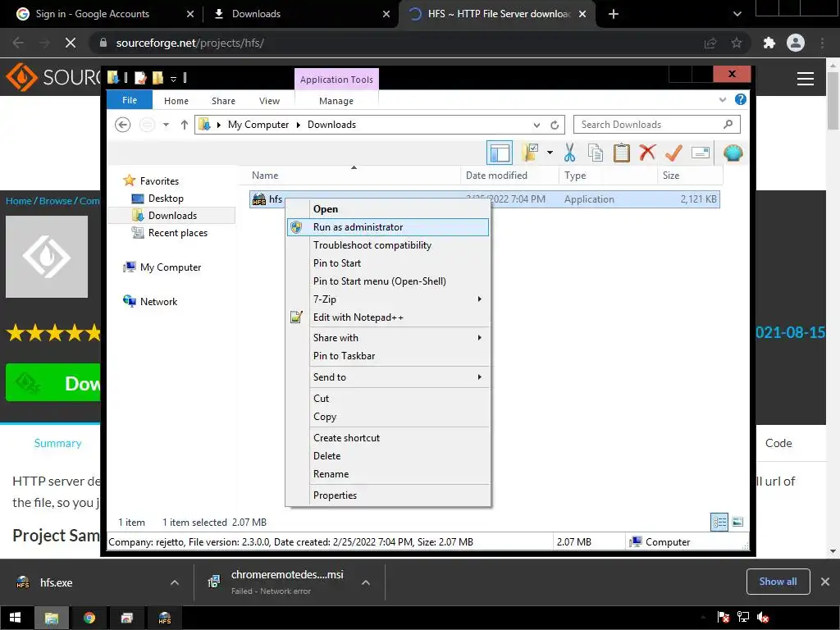The image size is (840, 630).
Task: Click the Cut scissors toolbar icon
Action: pyautogui.click(x=569, y=153)
